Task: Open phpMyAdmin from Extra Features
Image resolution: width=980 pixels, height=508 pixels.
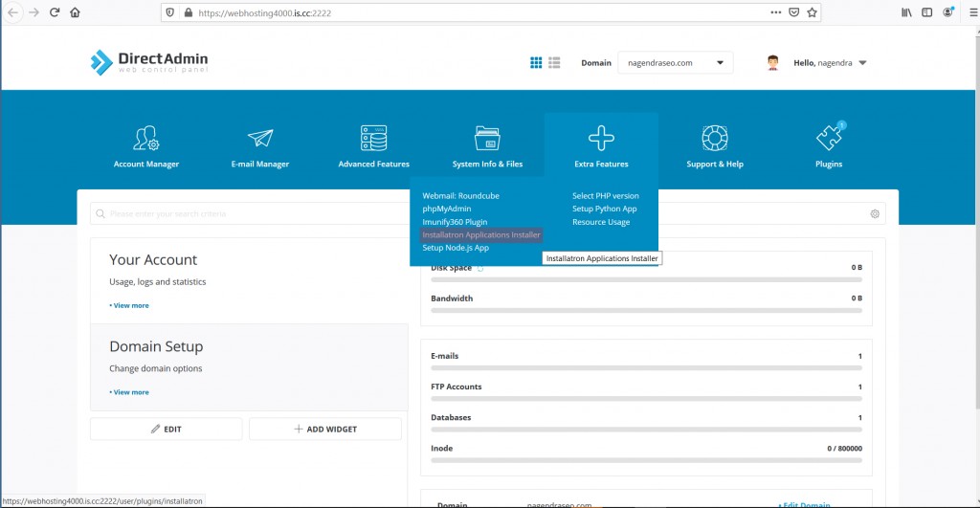Action: [x=447, y=209]
